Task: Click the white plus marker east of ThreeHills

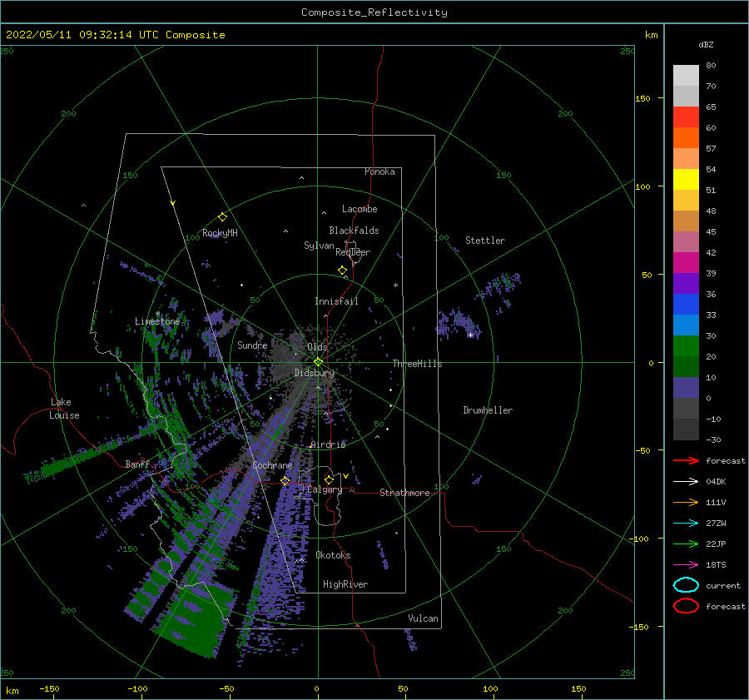Action: tap(470, 335)
